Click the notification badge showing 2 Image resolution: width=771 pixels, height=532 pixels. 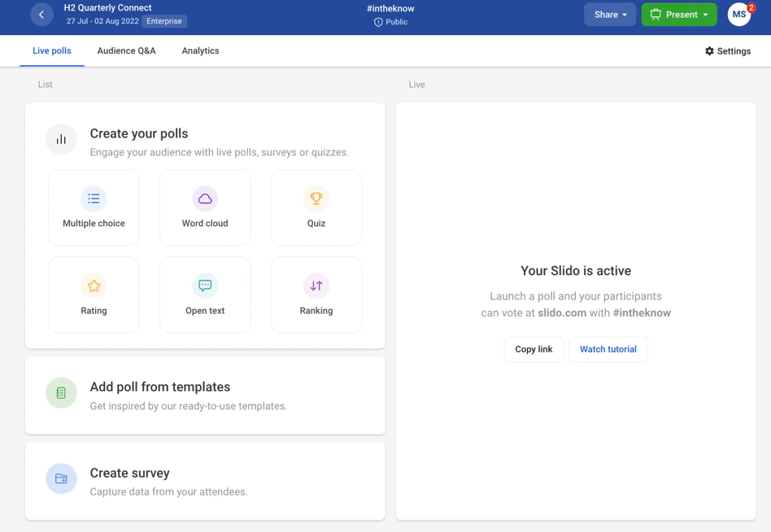click(x=751, y=7)
